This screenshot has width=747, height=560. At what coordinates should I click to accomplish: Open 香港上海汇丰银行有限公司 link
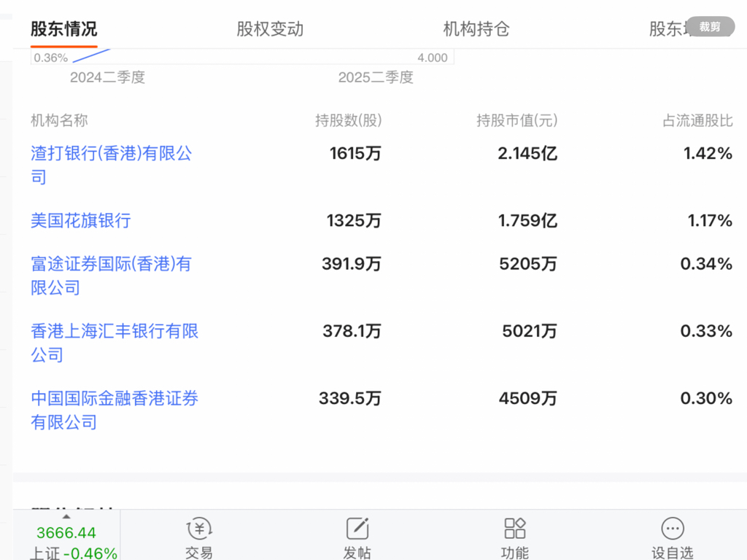tap(115, 343)
